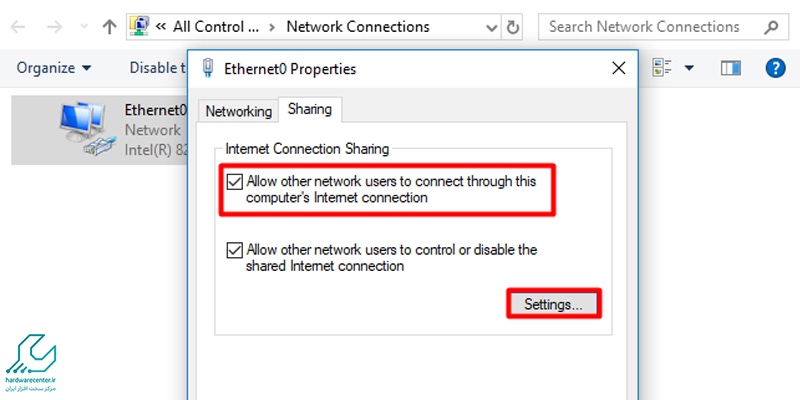Open the address bar history dropdown
This screenshot has height=400, width=800.
(x=489, y=27)
